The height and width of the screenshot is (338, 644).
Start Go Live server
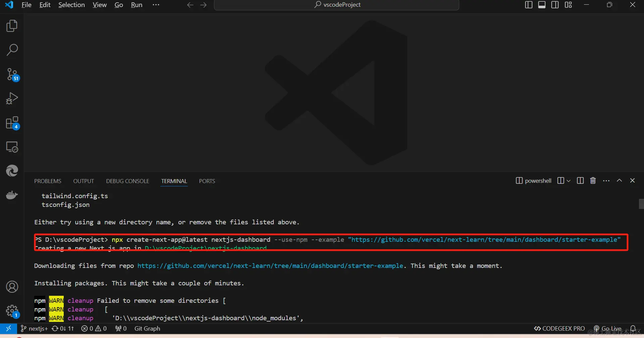pos(607,329)
